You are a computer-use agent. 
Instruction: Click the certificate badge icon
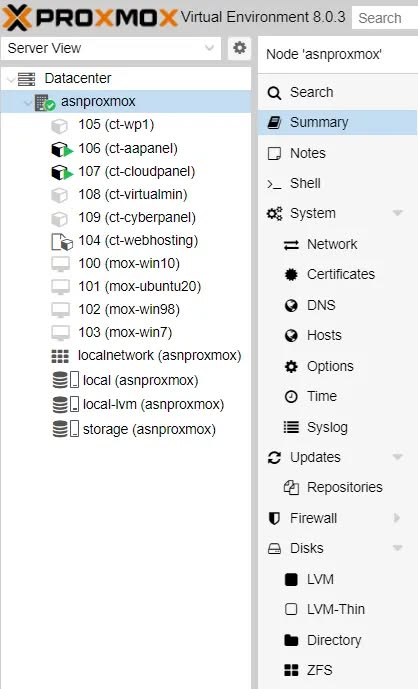[x=291, y=275]
